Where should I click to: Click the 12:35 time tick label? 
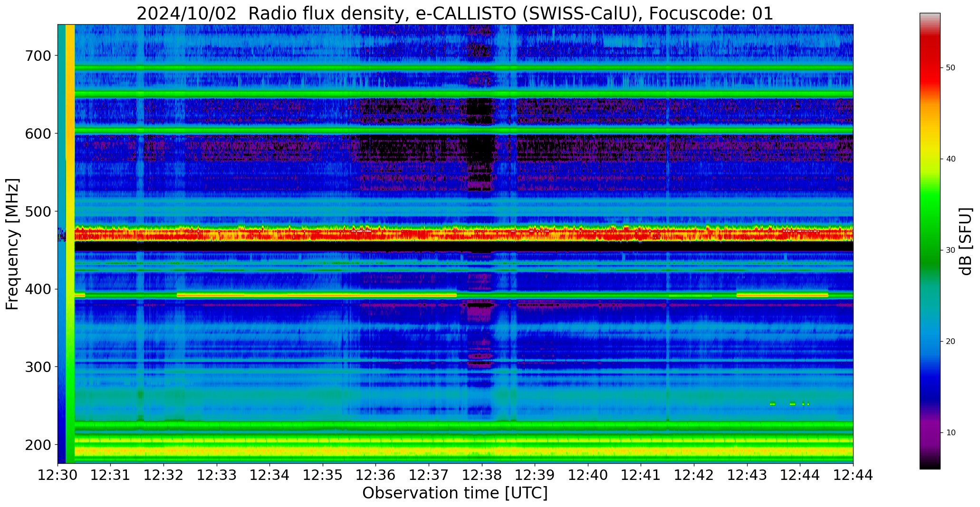tap(323, 475)
